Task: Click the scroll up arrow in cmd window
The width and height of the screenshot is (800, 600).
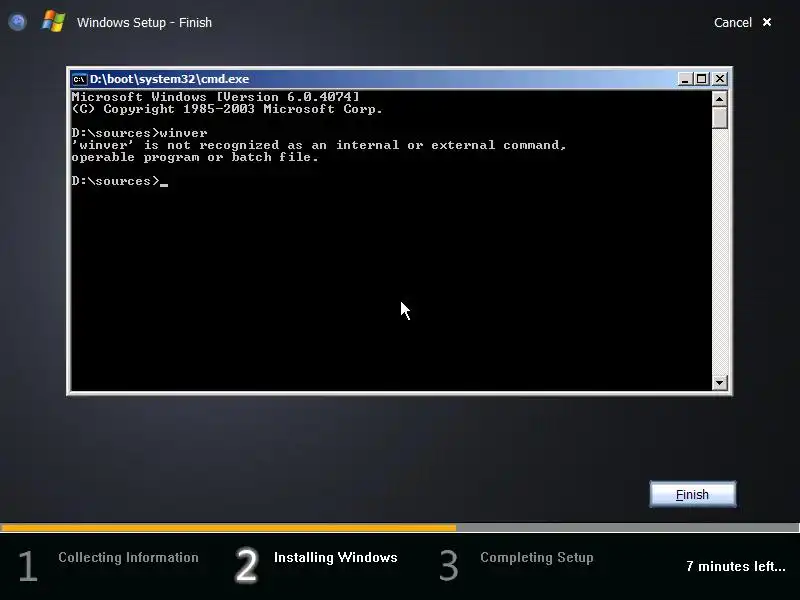Action: pos(719,98)
